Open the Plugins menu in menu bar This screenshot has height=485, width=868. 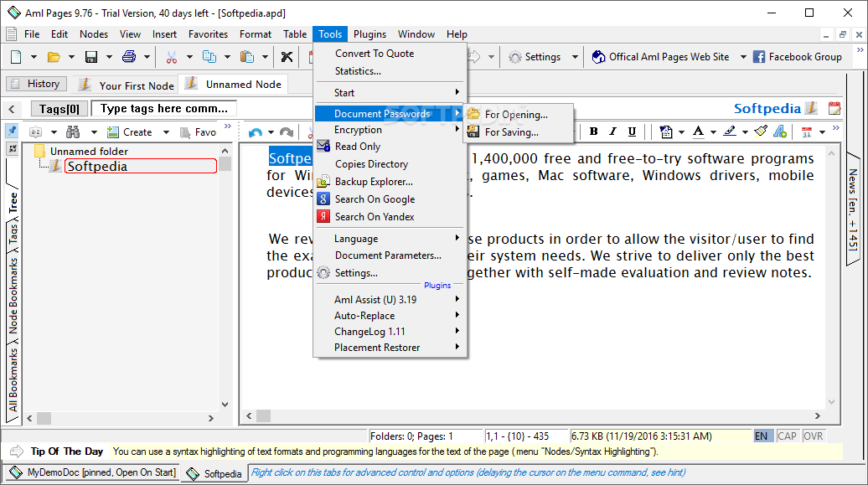(369, 34)
